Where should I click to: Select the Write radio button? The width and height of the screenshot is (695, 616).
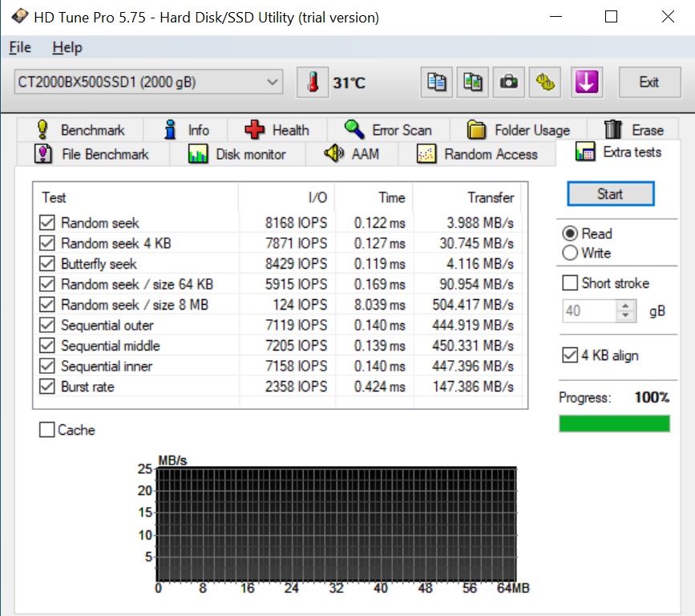click(x=570, y=253)
